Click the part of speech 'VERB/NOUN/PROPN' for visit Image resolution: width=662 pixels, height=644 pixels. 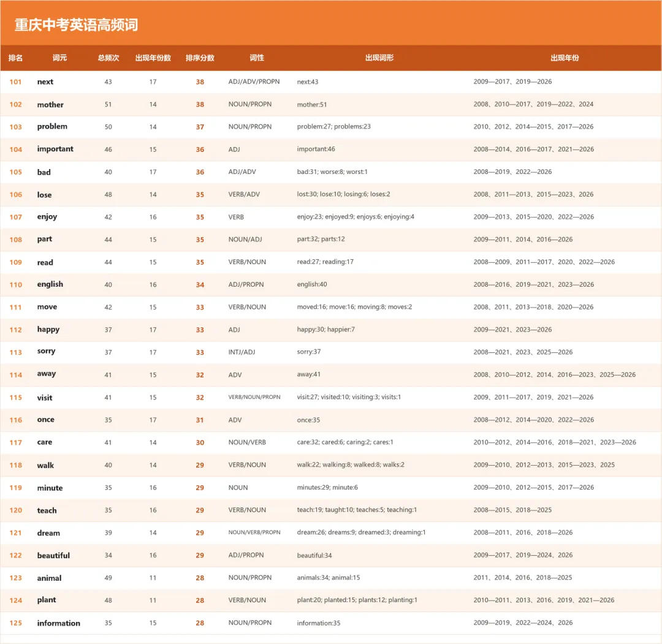point(254,397)
